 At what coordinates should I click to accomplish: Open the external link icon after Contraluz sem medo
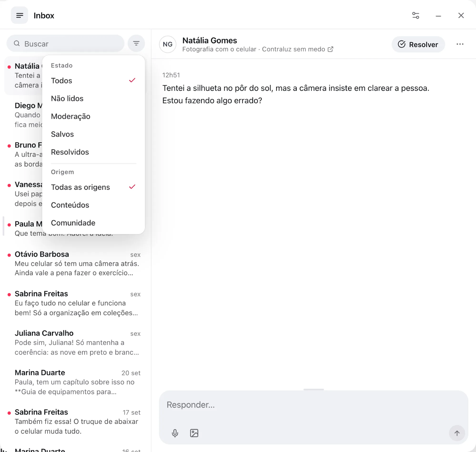pyautogui.click(x=330, y=49)
